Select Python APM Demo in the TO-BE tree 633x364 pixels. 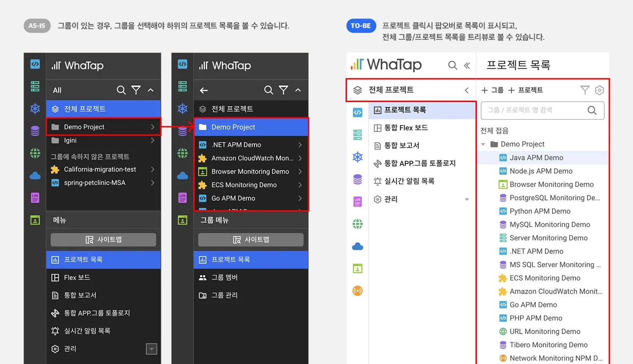tap(543, 211)
